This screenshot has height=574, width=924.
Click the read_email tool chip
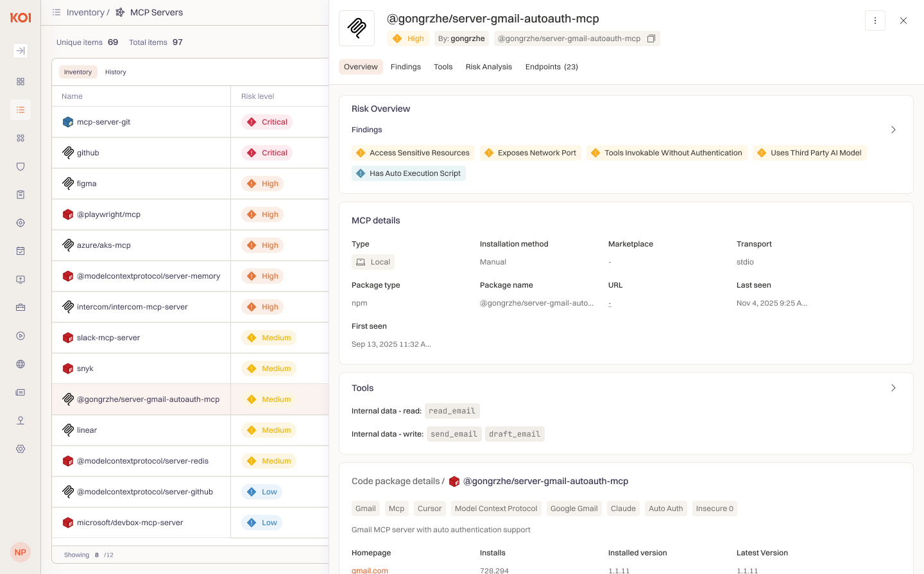click(452, 411)
